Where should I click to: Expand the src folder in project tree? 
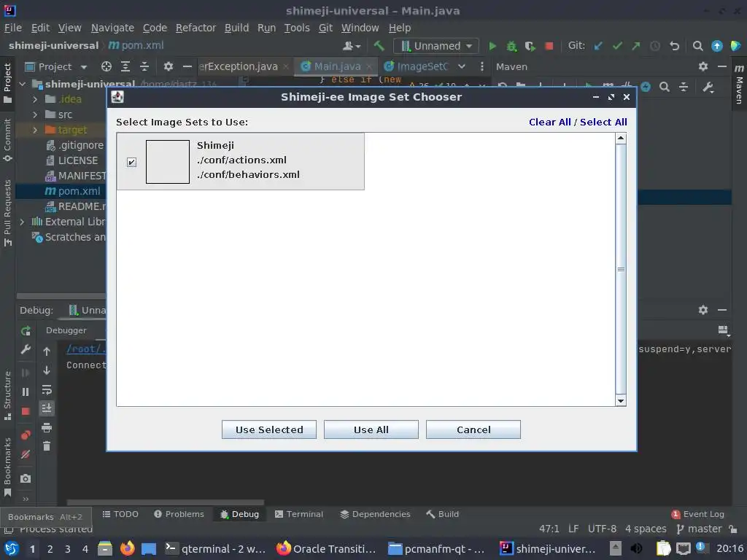35,114
